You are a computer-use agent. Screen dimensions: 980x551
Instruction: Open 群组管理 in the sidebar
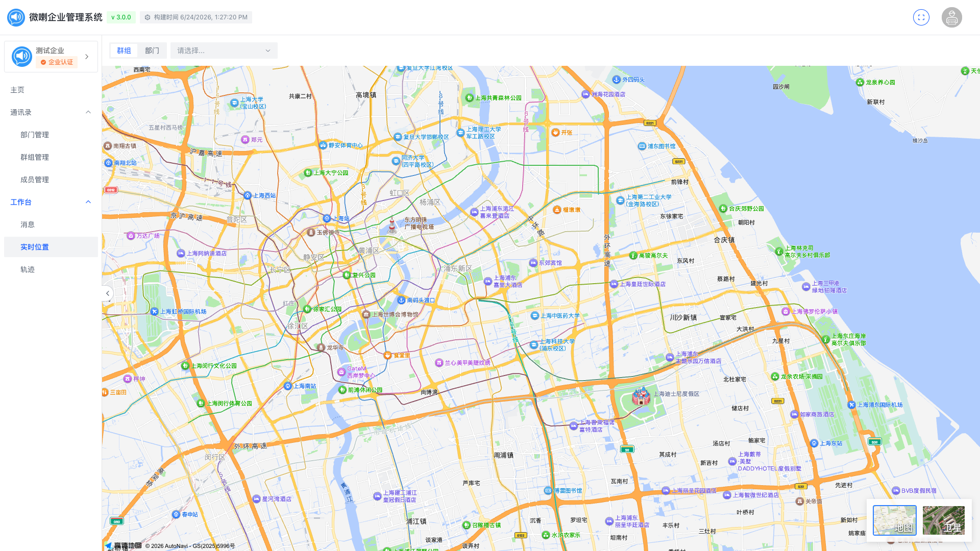click(x=51, y=157)
